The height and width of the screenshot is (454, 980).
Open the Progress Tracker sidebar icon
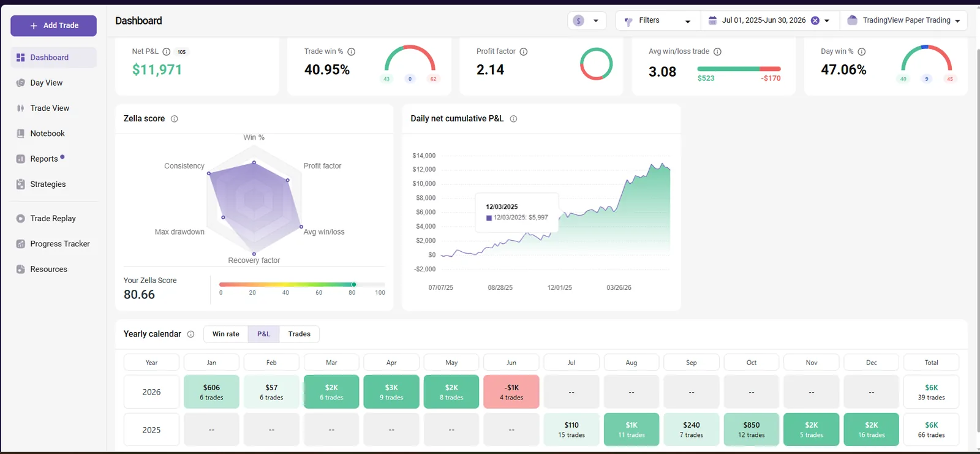20,244
